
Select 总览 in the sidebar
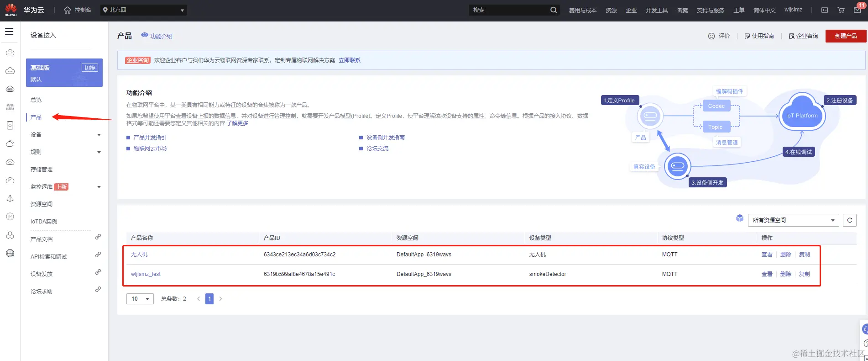click(36, 100)
